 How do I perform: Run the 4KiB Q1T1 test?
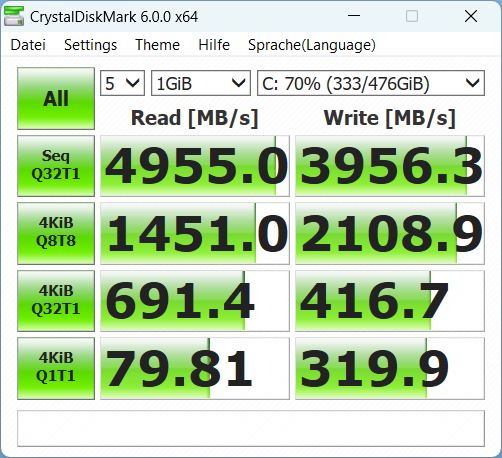(x=56, y=368)
